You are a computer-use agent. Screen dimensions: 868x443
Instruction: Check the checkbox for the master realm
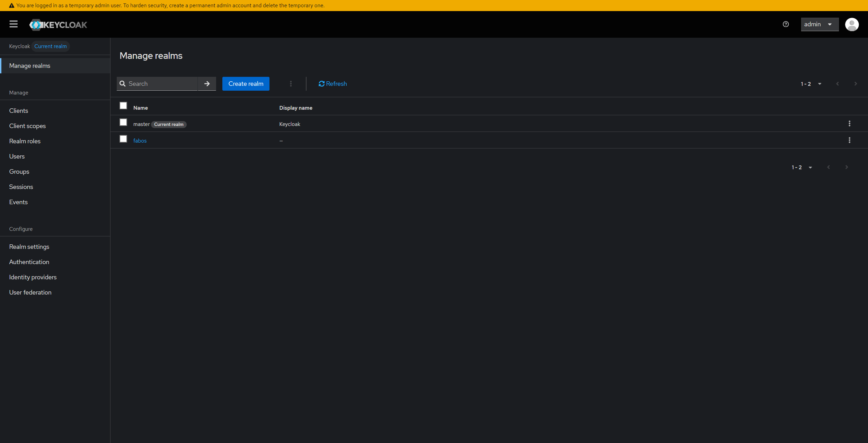pyautogui.click(x=123, y=122)
